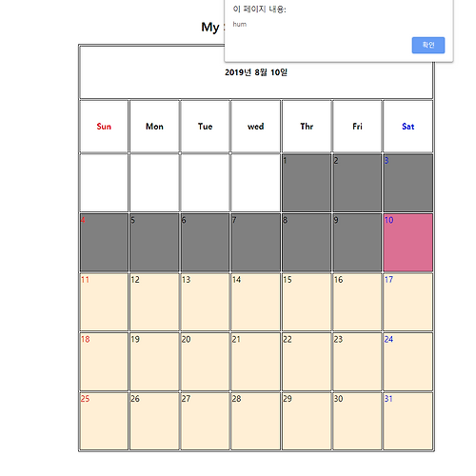
Task: Select the highlighted date 10 cell
Action: pyautogui.click(x=407, y=243)
